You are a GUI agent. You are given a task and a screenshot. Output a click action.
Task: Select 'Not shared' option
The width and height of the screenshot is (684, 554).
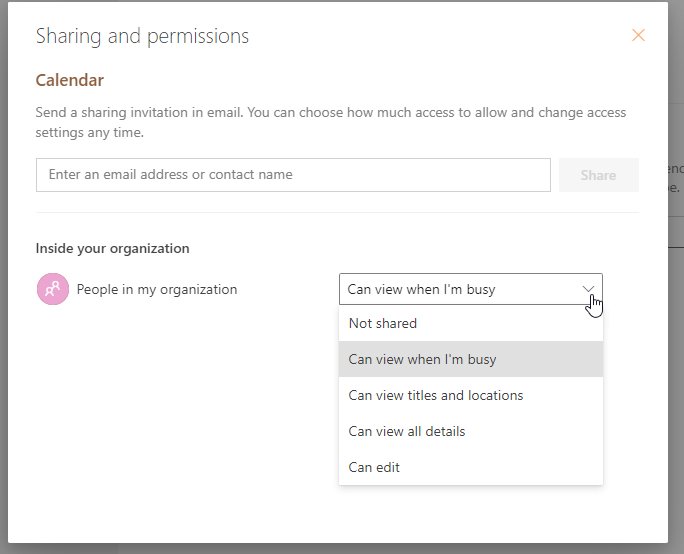pos(471,323)
